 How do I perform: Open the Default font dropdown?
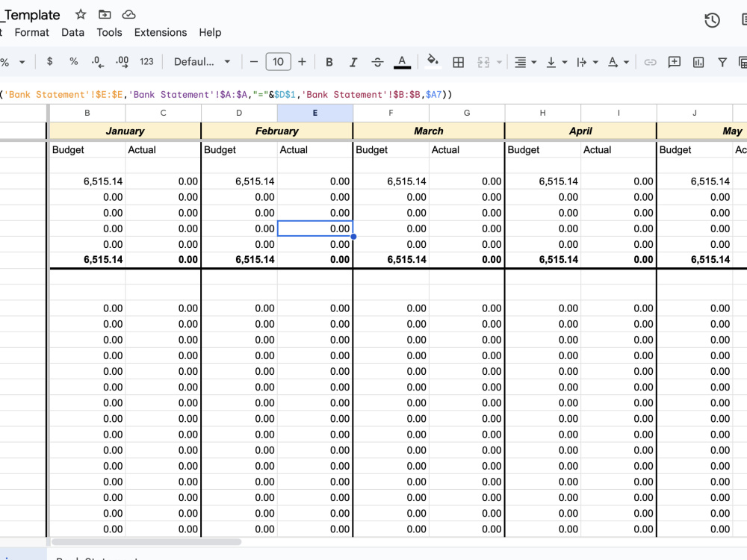[202, 62]
